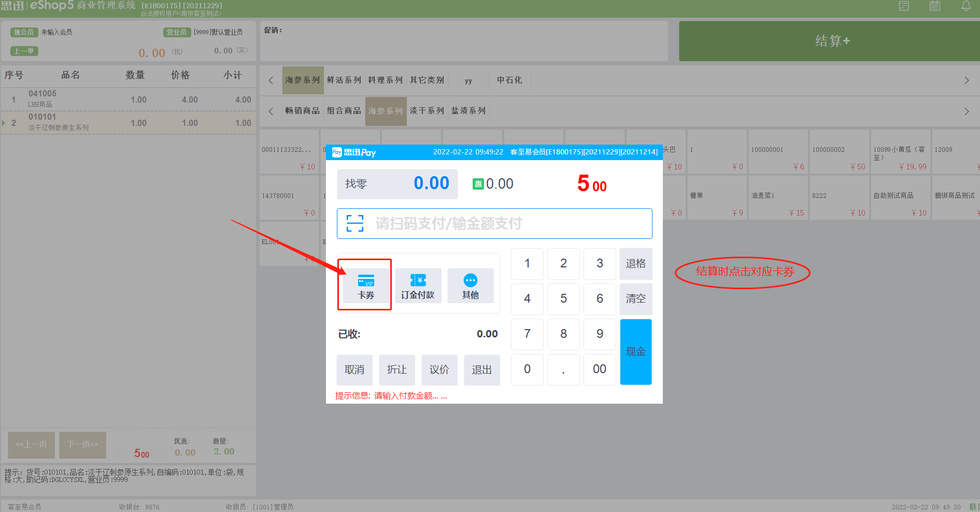
Task: Click keypad digit 1
Action: (x=527, y=263)
